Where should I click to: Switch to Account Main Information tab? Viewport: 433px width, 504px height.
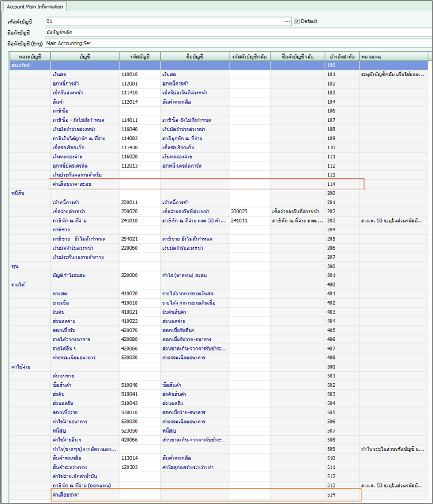(x=35, y=7)
